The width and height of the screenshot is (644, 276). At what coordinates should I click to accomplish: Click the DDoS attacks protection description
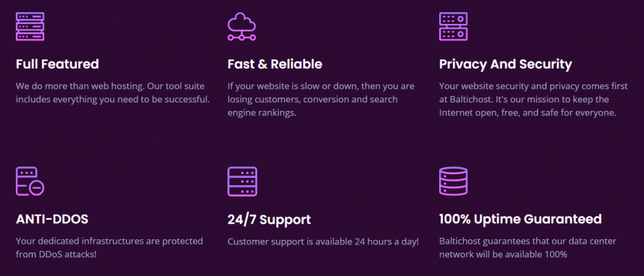pos(109,248)
